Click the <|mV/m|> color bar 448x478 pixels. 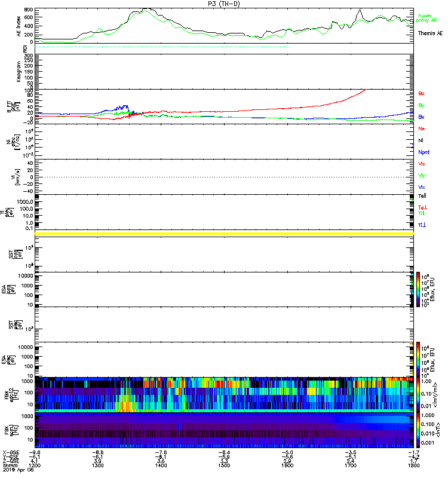pyautogui.click(x=418, y=395)
